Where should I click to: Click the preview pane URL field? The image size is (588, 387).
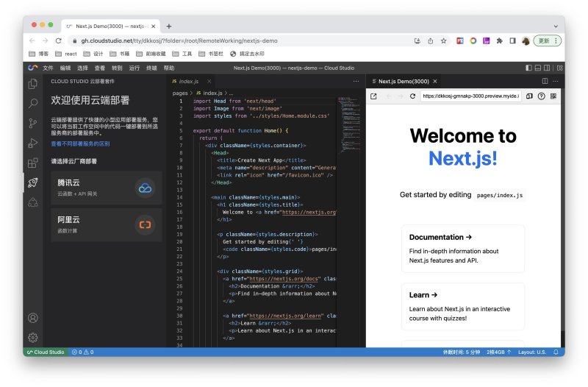(470, 96)
